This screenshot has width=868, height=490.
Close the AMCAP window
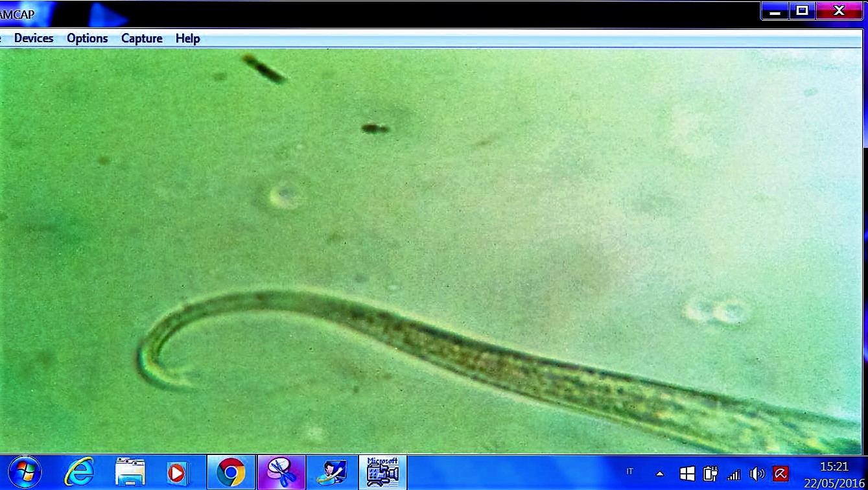839,10
